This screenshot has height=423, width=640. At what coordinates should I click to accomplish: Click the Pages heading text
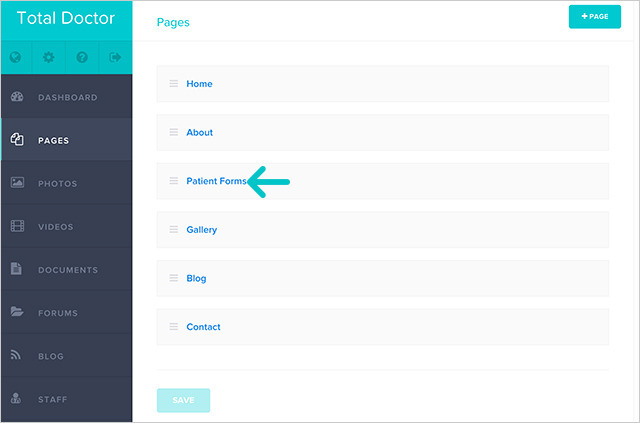click(173, 22)
